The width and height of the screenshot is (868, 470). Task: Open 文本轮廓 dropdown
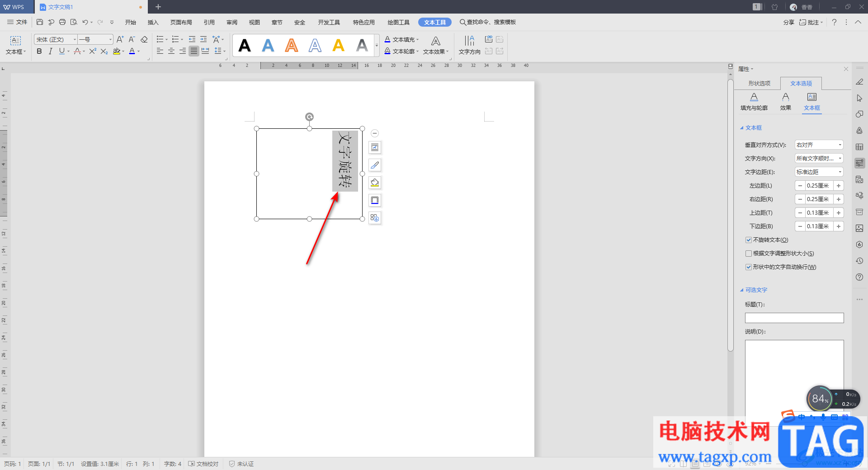(402, 52)
